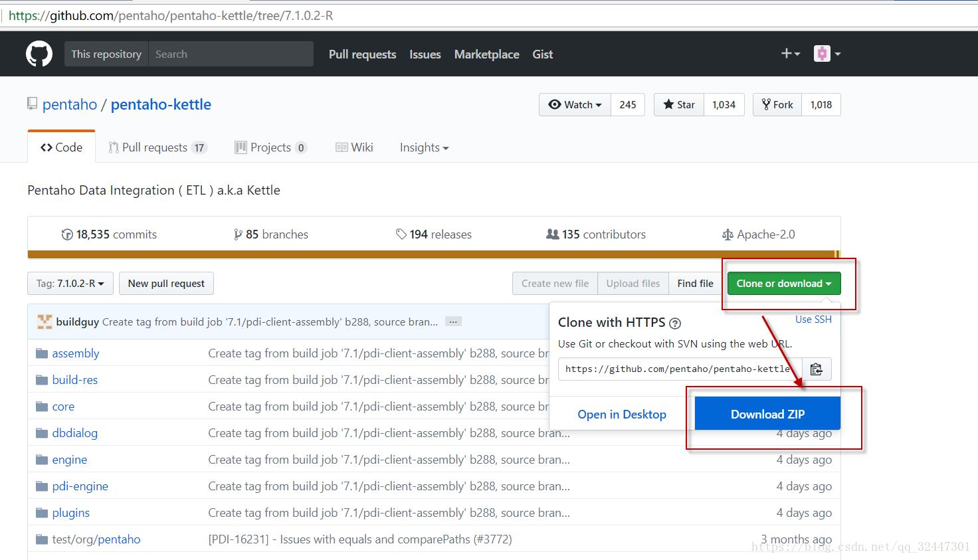Open the dbdialog folder link

tap(75, 433)
